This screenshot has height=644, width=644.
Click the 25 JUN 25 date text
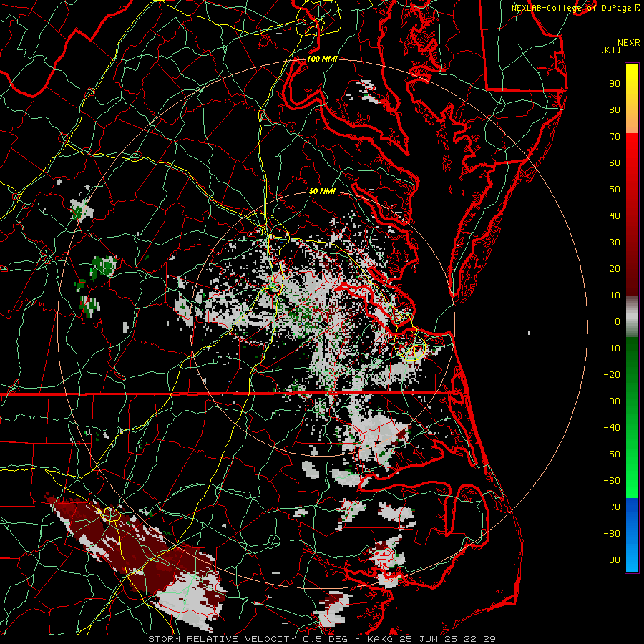[x=426, y=639]
